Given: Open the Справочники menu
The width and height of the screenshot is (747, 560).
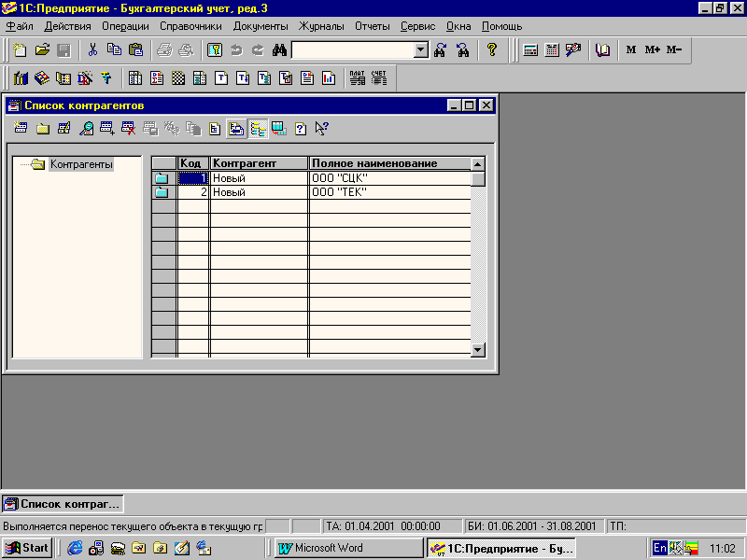Looking at the screenshot, I should tap(190, 26).
